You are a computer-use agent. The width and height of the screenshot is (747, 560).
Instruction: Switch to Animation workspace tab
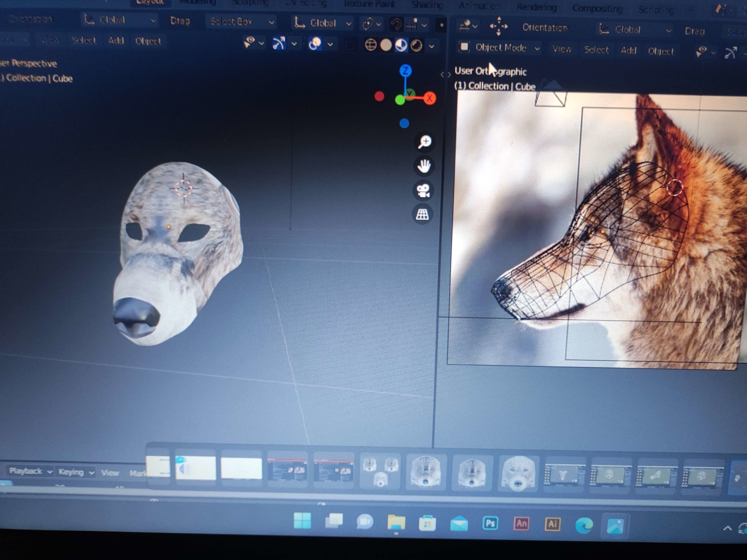pyautogui.click(x=480, y=6)
